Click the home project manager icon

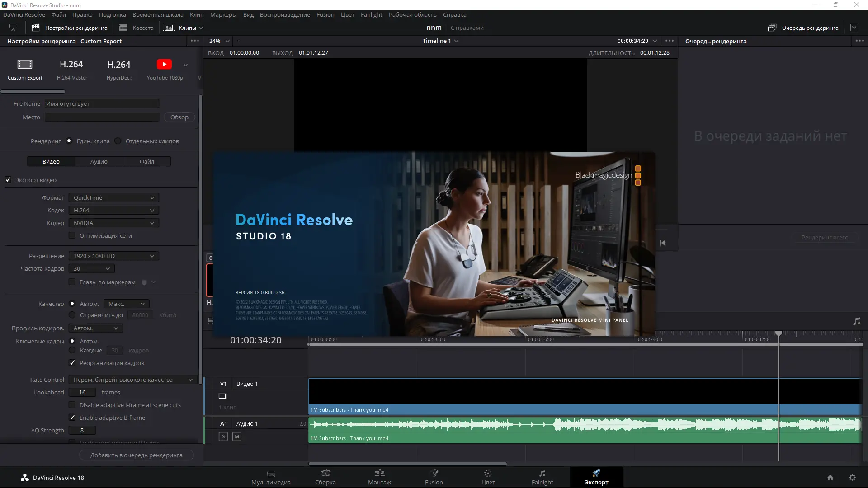pos(830,478)
